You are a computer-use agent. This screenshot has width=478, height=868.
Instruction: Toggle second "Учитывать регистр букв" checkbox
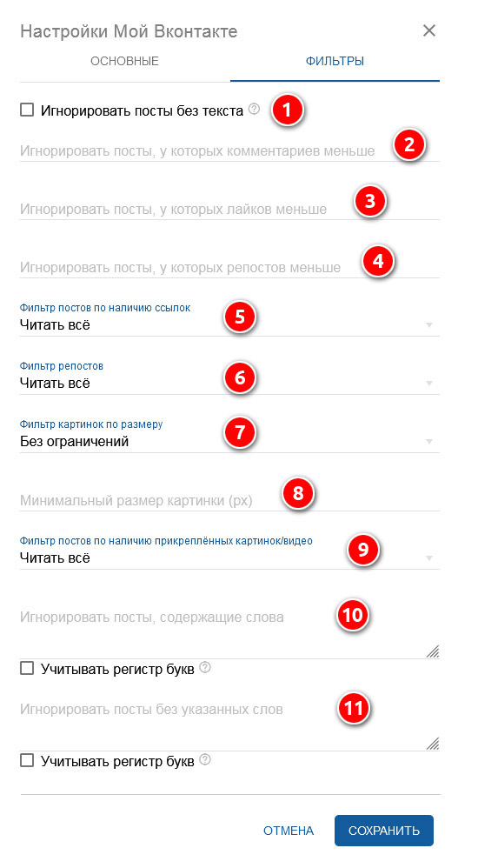coord(27,760)
